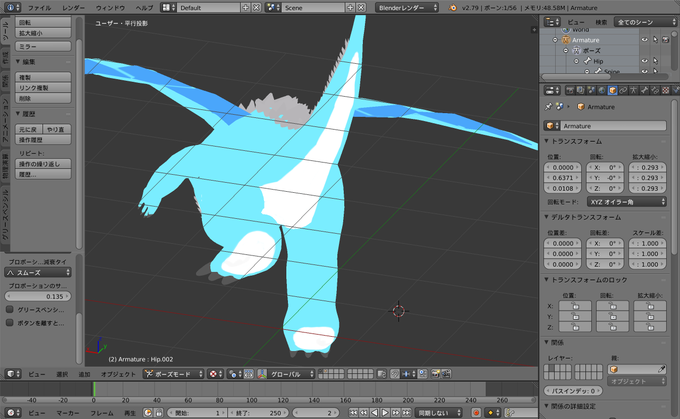Click the 3D View editor type icon

tap(12, 374)
